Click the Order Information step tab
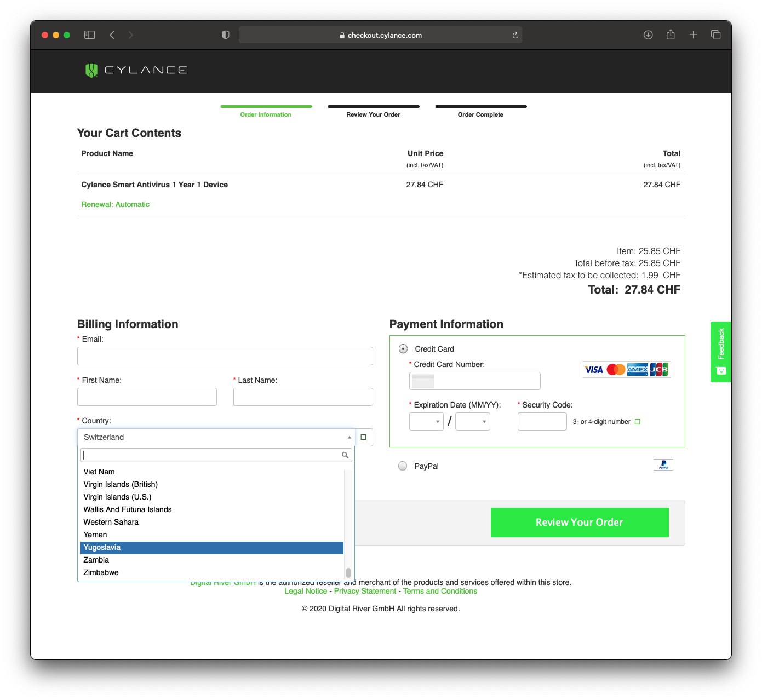Viewport: 762px width, 700px height. coord(266,112)
